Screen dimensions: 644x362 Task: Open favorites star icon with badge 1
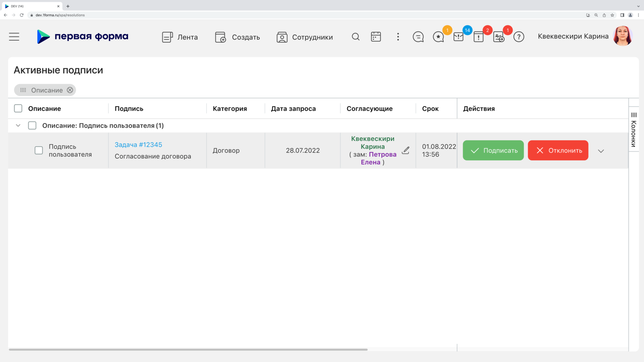click(x=438, y=37)
